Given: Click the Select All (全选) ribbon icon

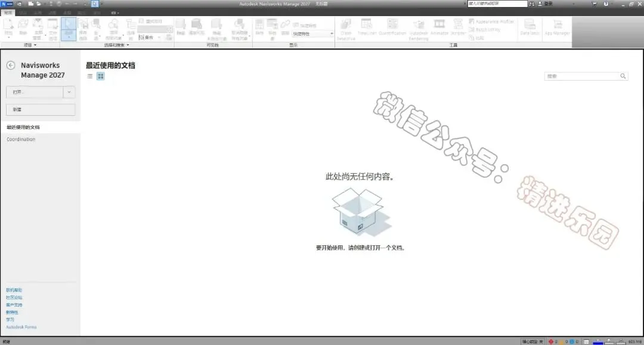Looking at the screenshot, I should pyautogui.click(x=96, y=29).
